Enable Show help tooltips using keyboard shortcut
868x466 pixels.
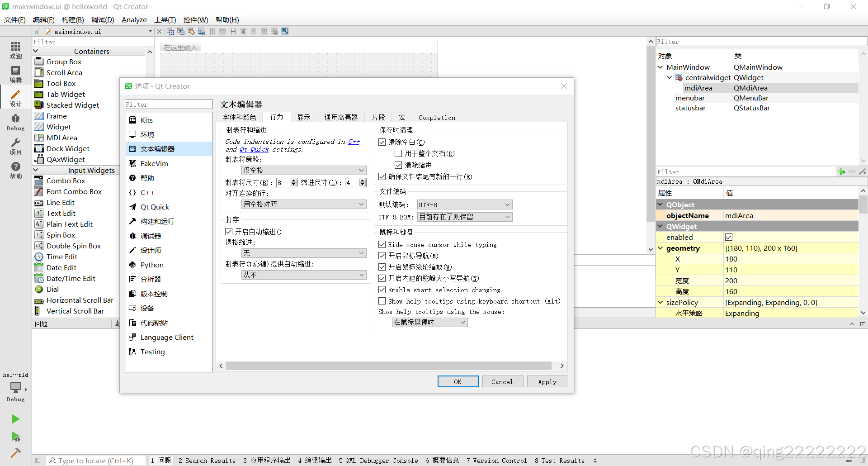click(382, 301)
